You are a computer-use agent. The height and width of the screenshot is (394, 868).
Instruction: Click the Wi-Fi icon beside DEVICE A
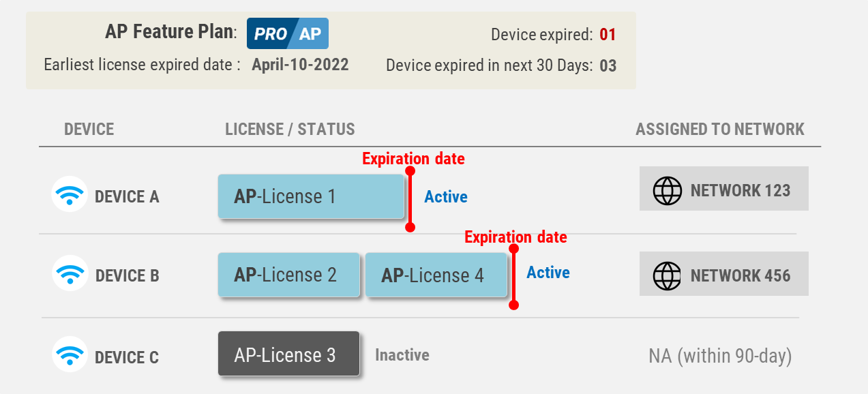(70, 194)
